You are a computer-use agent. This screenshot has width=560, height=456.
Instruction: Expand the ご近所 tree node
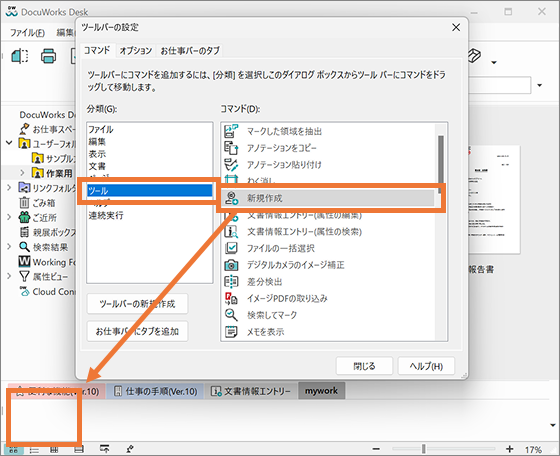[x=9, y=217]
